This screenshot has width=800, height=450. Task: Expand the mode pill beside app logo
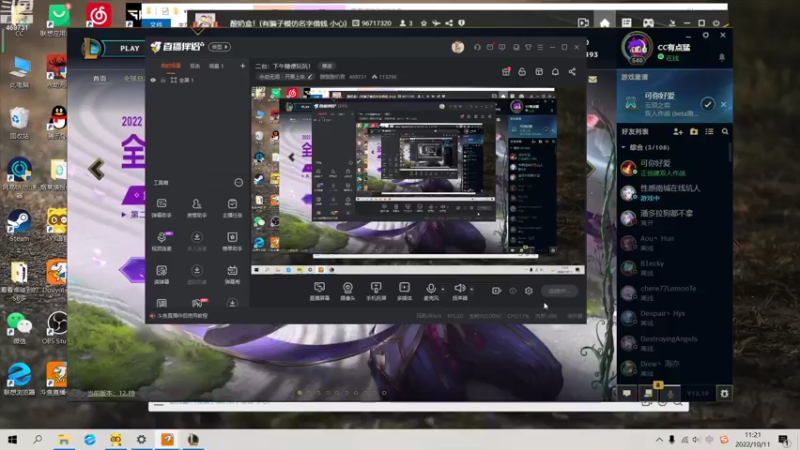point(219,47)
